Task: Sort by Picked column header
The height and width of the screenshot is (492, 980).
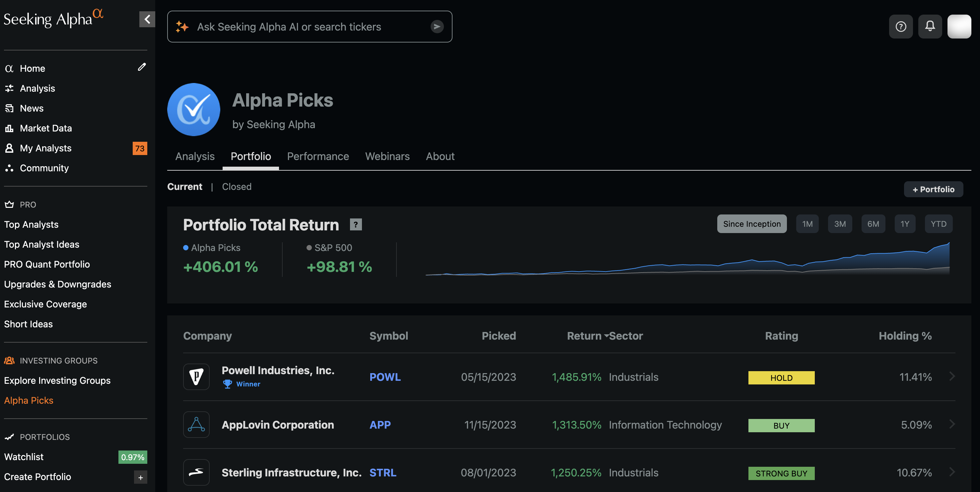Action: [499, 336]
